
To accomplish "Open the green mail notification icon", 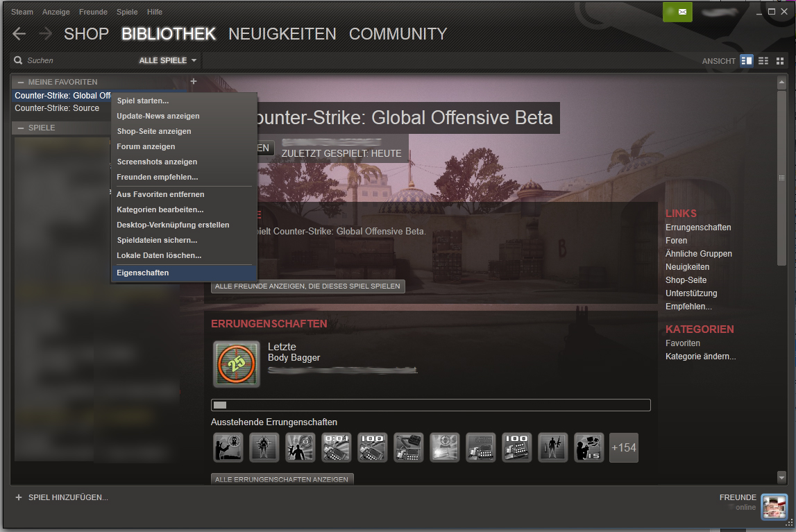I will coord(677,12).
